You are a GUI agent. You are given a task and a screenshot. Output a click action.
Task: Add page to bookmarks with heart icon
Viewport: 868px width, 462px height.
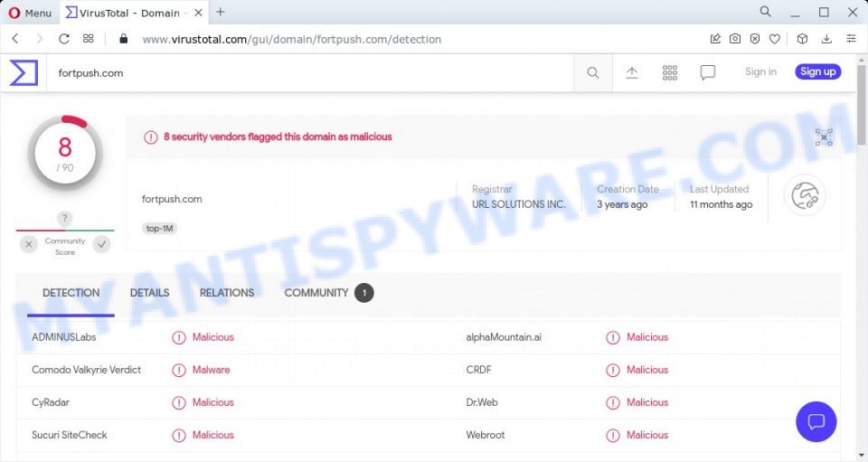coord(775,39)
